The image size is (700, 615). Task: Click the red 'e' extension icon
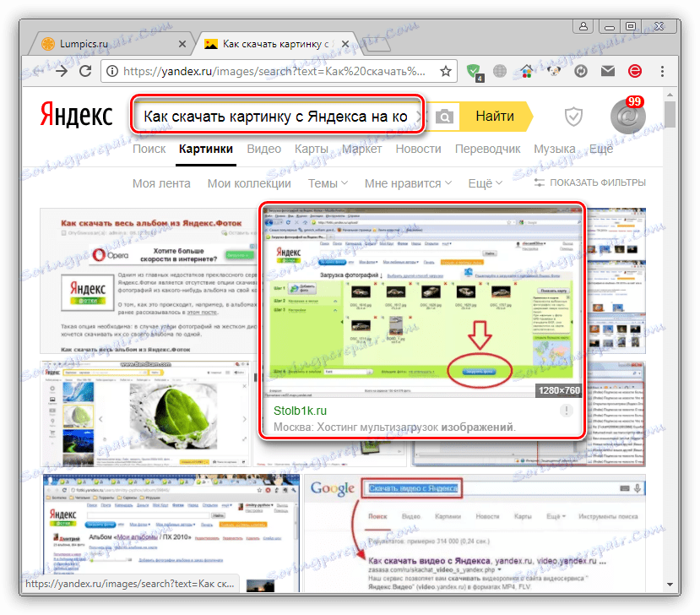point(636,73)
